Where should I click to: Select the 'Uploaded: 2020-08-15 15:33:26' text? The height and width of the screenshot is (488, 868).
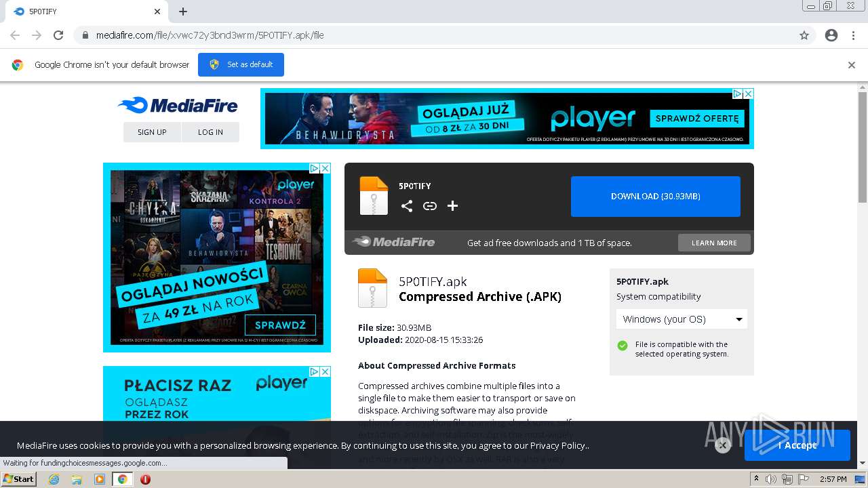(420, 340)
